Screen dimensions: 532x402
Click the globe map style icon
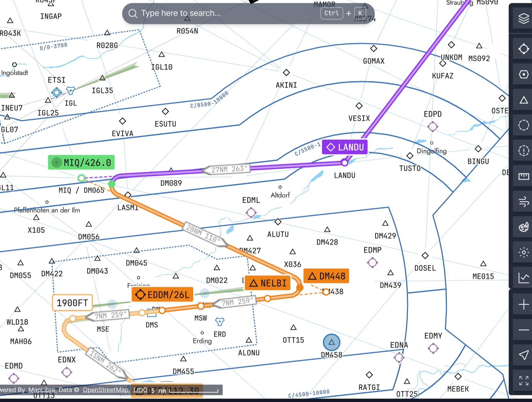tap(523, 227)
